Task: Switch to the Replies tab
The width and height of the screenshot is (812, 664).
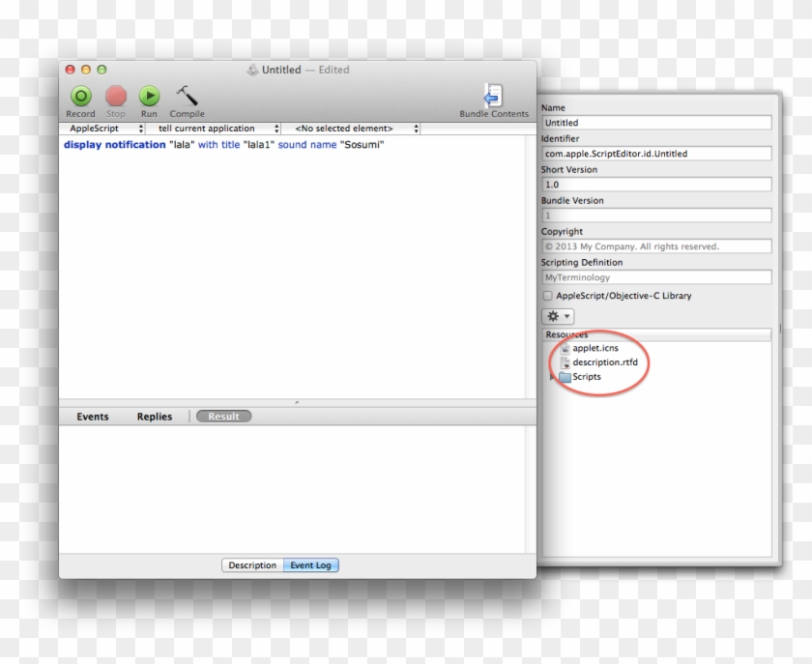Action: click(x=155, y=417)
